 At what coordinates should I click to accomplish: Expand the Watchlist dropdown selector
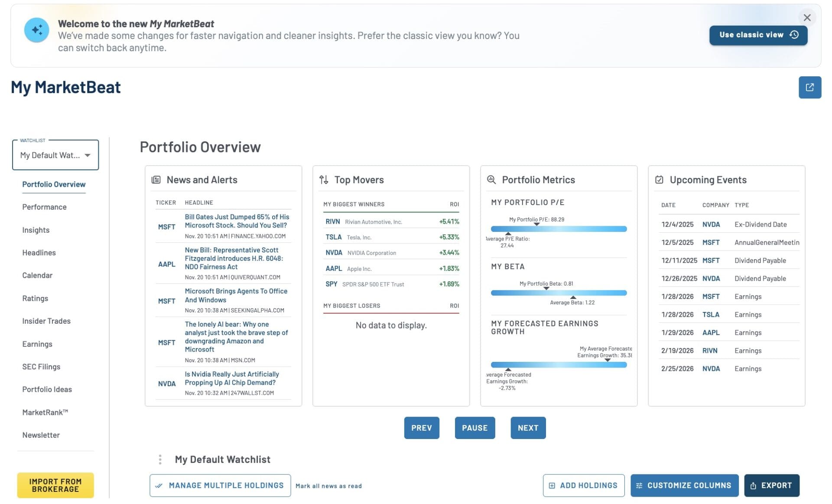point(55,155)
